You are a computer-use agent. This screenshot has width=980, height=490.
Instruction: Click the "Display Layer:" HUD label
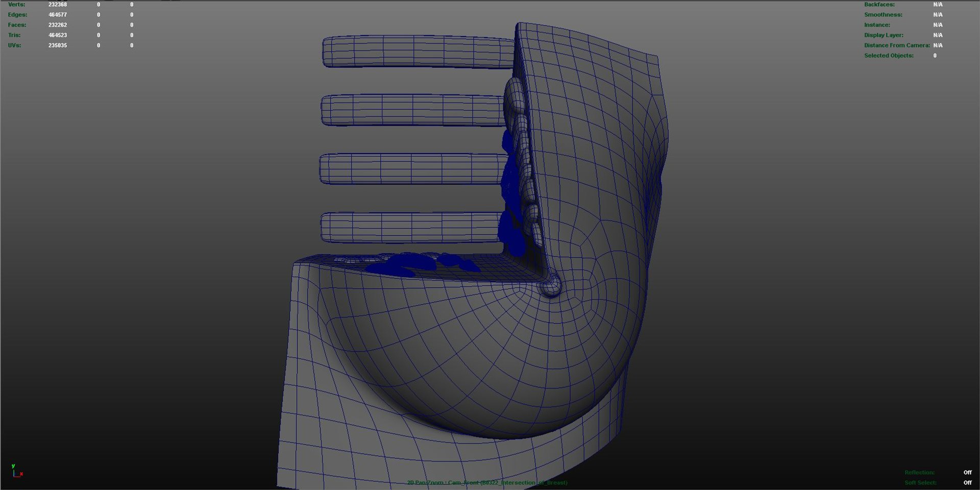tap(884, 35)
